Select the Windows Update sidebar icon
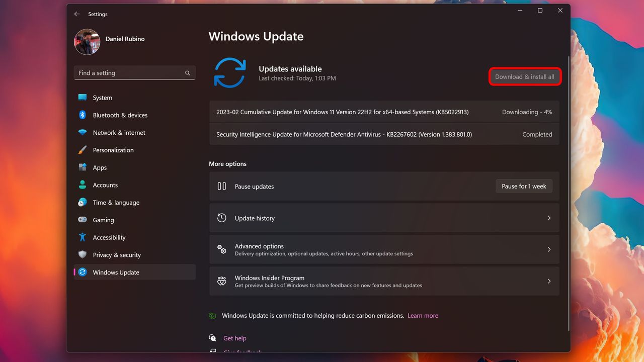644x362 pixels. tap(83, 272)
